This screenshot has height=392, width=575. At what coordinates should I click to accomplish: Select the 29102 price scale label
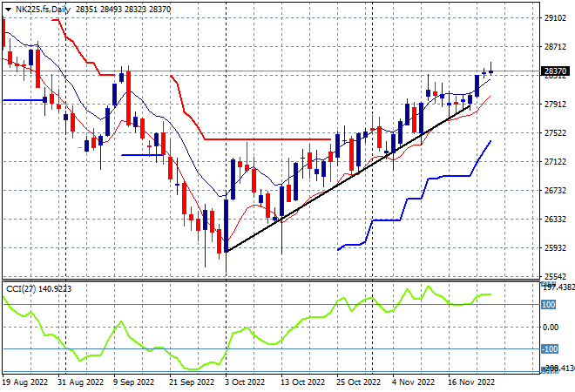[x=555, y=18]
